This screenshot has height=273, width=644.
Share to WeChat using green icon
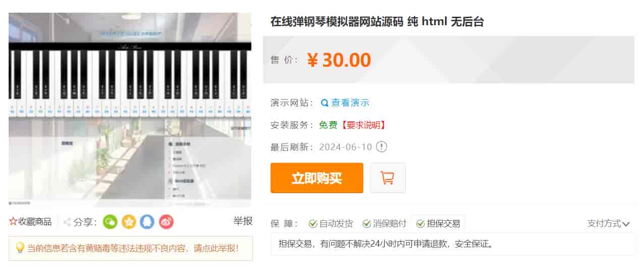pos(110,221)
